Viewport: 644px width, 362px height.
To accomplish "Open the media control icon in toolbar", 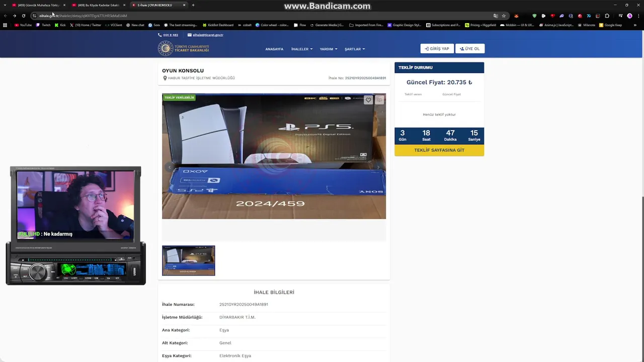I will (620, 16).
